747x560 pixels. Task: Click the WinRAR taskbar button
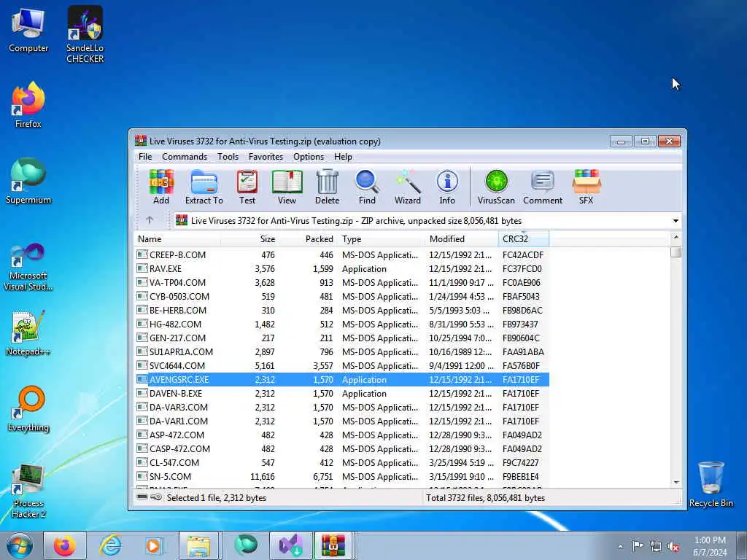(x=333, y=545)
